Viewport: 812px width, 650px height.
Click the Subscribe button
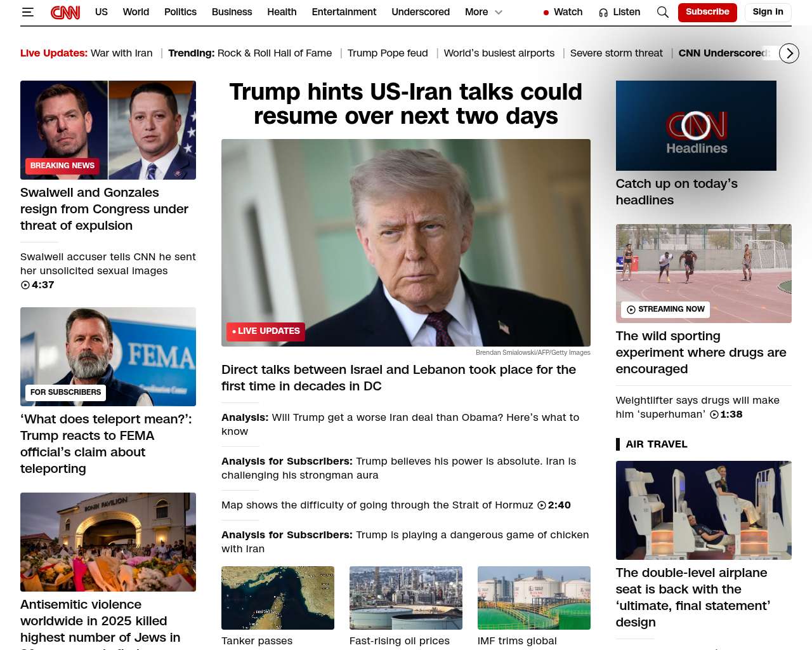coord(707,12)
